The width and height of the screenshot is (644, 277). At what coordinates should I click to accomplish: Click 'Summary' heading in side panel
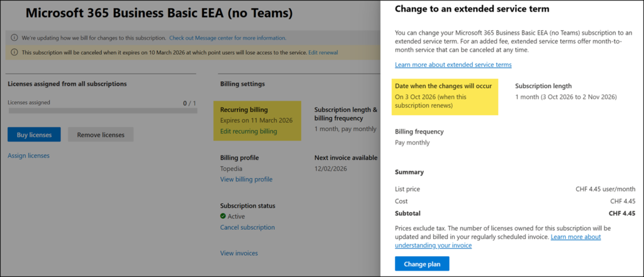coord(409,172)
